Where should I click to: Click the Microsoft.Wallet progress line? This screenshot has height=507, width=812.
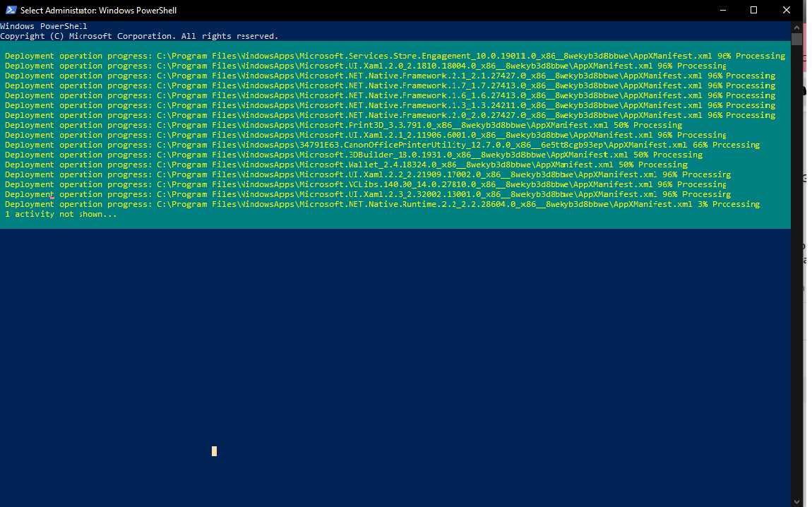pos(346,165)
